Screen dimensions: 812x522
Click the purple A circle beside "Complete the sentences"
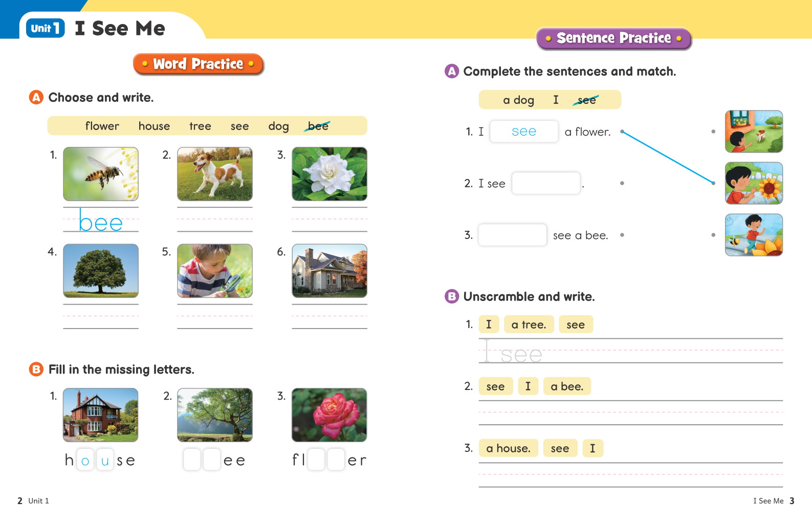tap(451, 71)
